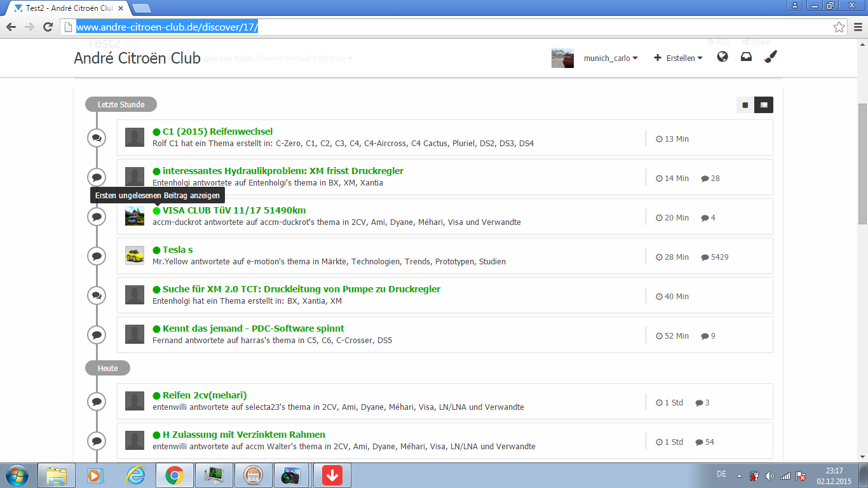
Task: Click green unread dot for Reifen 2cv(mehari)
Action: 156,396
